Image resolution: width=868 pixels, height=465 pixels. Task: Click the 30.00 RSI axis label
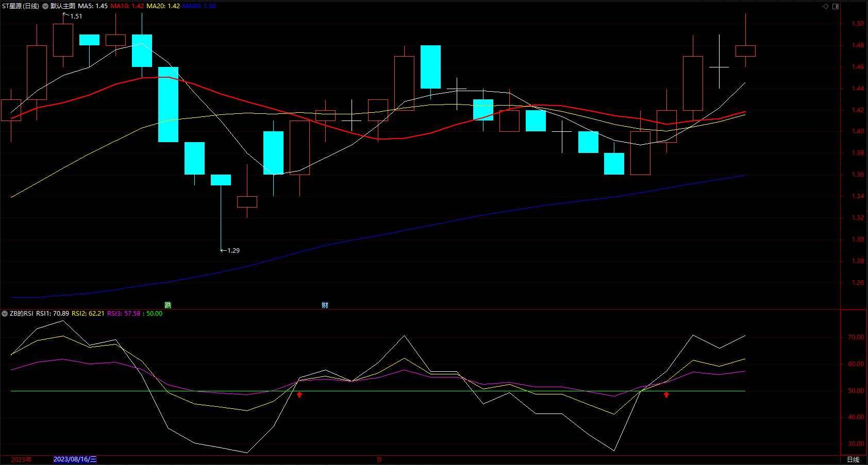[x=856, y=444]
